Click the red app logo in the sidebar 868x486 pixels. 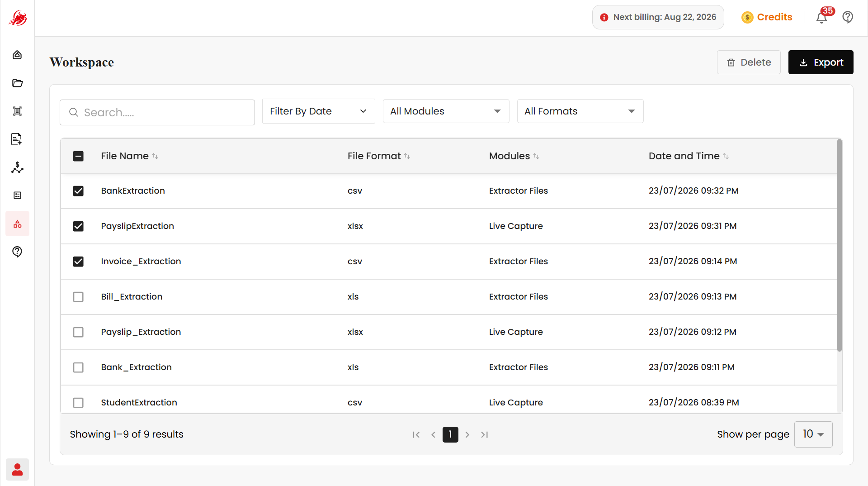17,18
